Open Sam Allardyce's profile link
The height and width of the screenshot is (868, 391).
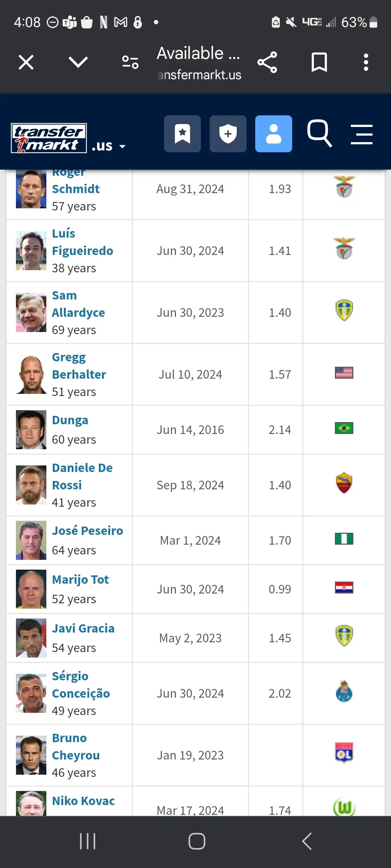pyautogui.click(x=78, y=304)
